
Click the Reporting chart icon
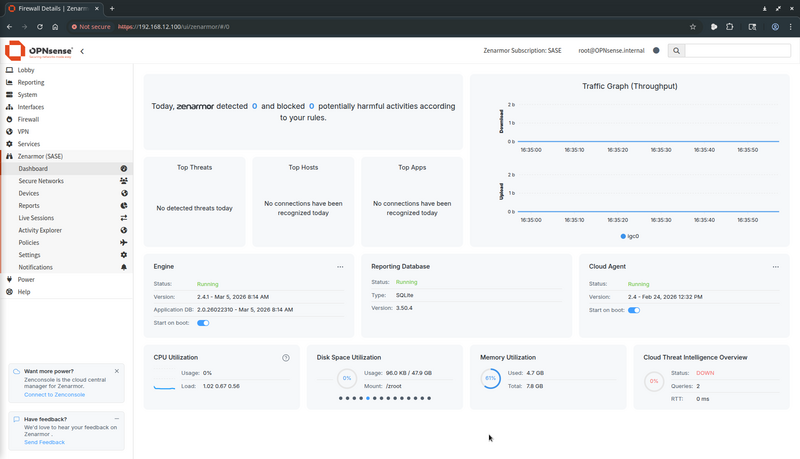[9, 82]
